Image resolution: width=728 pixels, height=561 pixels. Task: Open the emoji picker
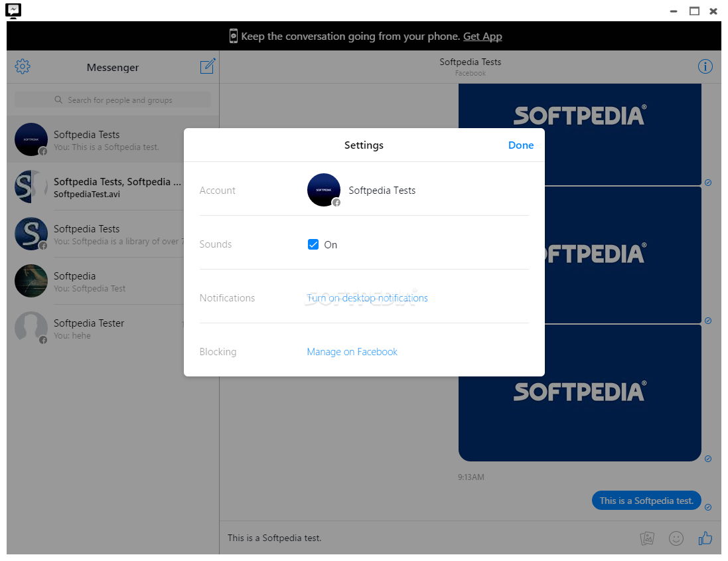point(676,538)
